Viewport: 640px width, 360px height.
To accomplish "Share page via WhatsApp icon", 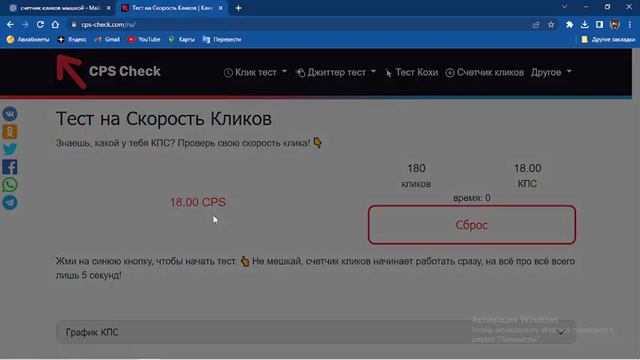I will 10,185.
